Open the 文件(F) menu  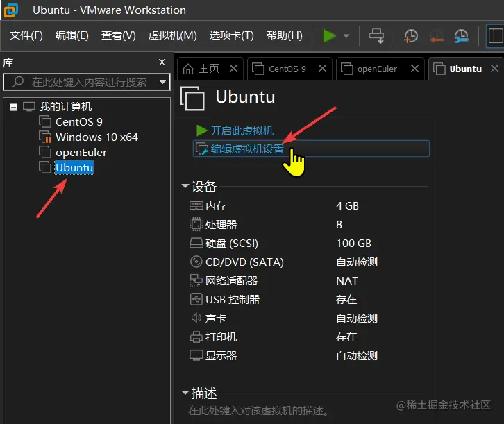26,35
